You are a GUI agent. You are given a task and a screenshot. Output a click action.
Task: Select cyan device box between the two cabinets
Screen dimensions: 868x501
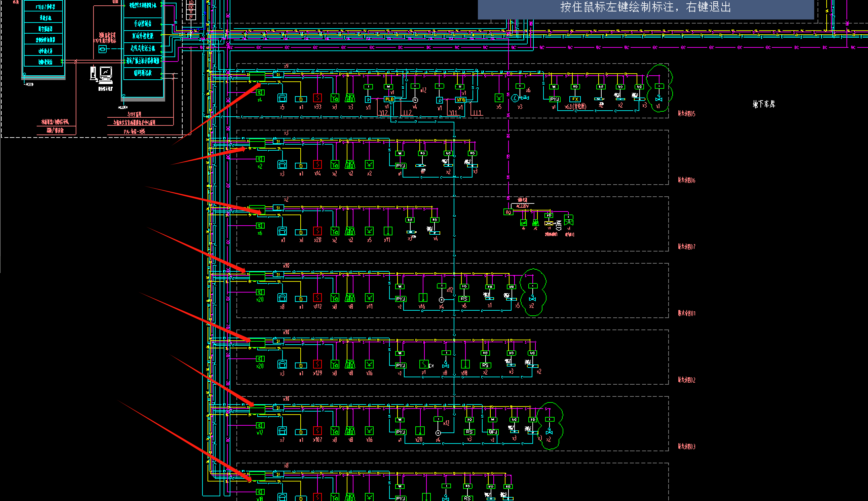pos(103,49)
